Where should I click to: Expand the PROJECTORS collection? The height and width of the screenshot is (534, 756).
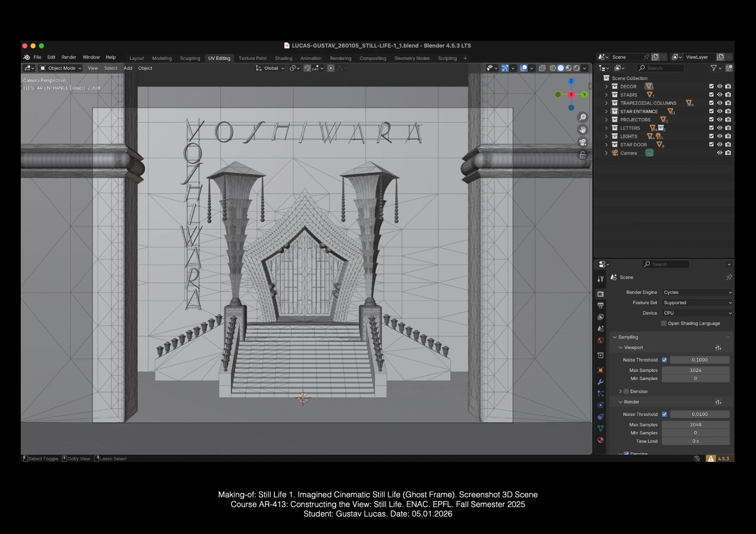click(606, 120)
